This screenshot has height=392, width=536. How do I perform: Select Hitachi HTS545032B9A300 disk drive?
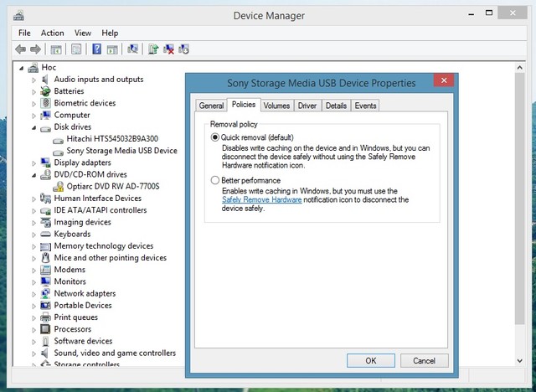point(112,139)
